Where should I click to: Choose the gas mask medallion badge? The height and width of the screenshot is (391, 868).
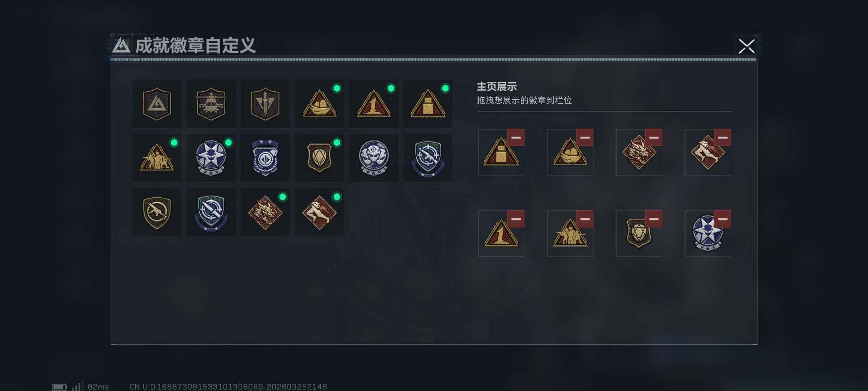click(374, 158)
